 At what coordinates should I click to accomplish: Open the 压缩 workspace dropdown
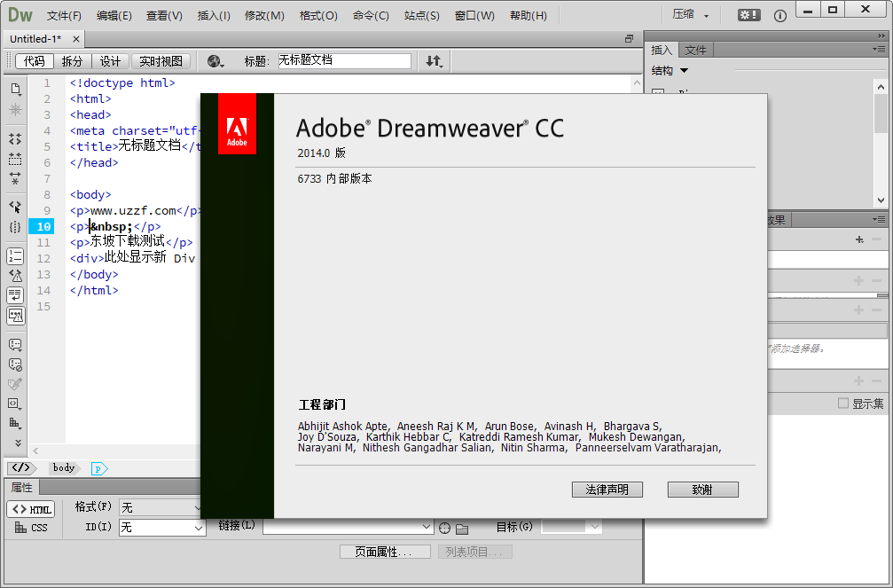[x=690, y=15]
